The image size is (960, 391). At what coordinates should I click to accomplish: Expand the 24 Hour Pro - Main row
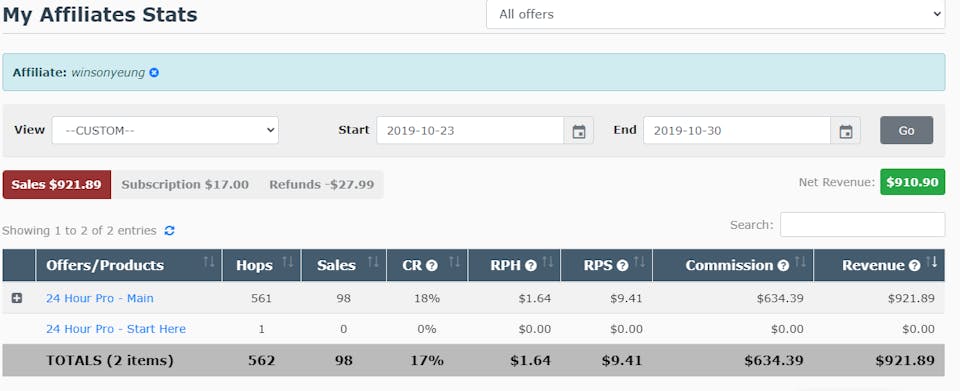pos(17,298)
